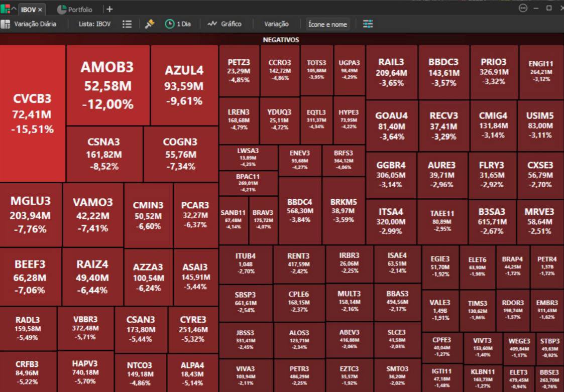Open the Portfolio tab
This screenshot has width=564, height=392.
coord(75,10)
